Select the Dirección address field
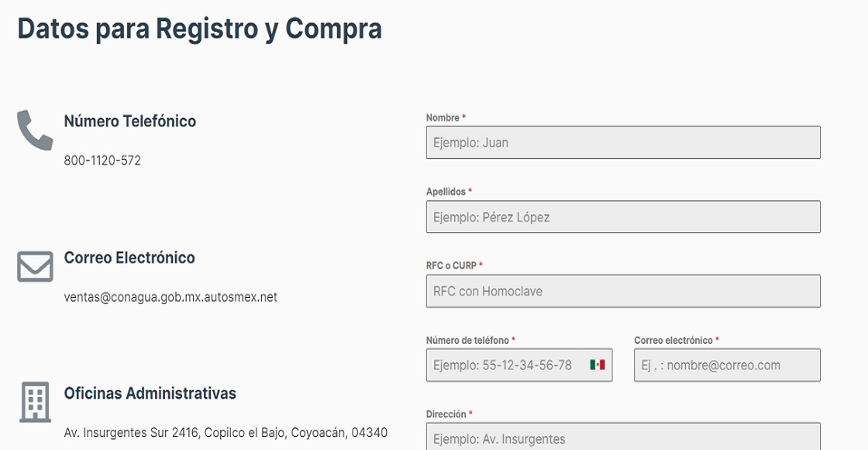 coord(622,438)
